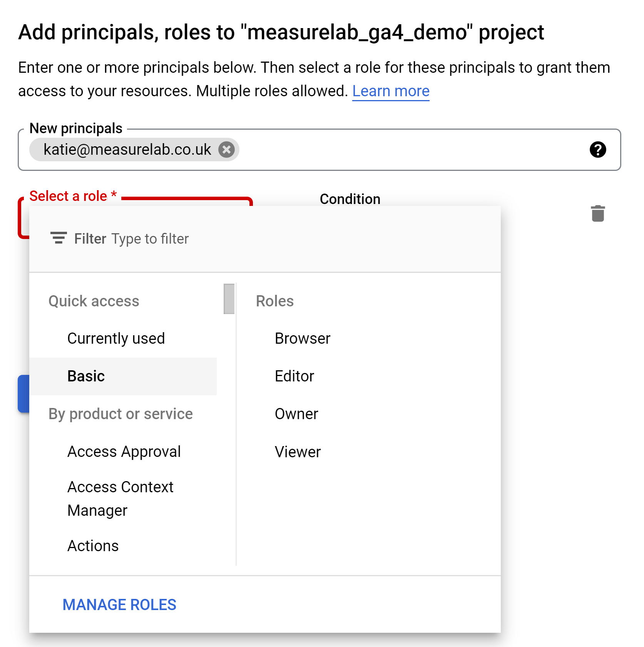This screenshot has height=647, width=644.
Task: Choose the Owner role
Action: (x=296, y=414)
